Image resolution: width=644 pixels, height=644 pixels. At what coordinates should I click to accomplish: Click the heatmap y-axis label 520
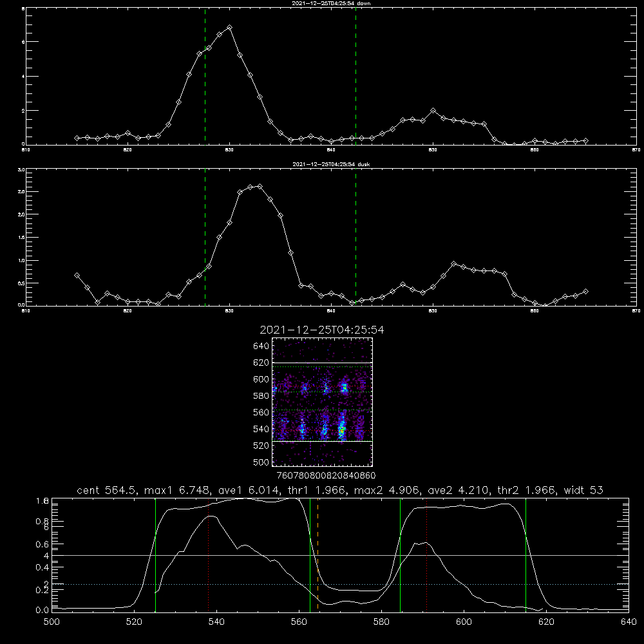point(261,446)
